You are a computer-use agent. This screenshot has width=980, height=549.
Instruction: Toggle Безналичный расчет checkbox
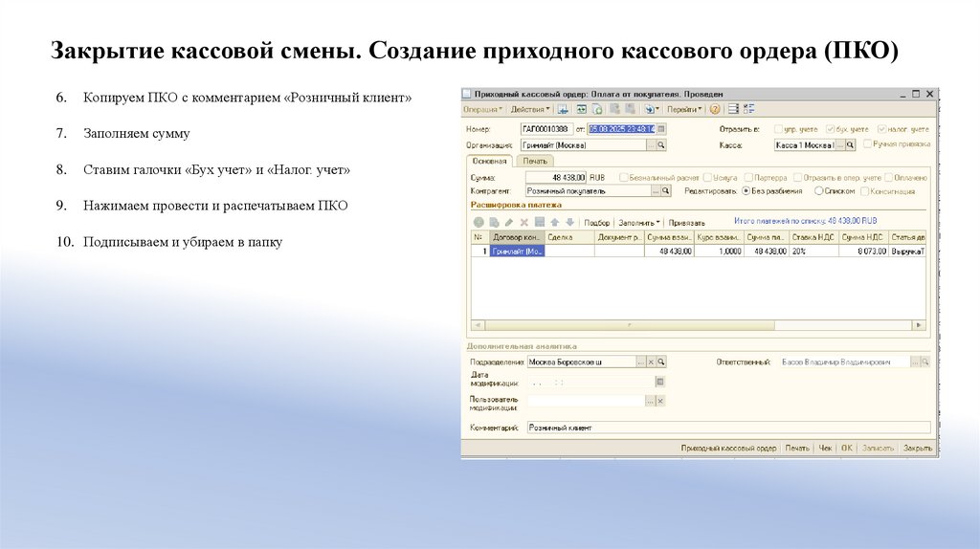pyautogui.click(x=623, y=177)
